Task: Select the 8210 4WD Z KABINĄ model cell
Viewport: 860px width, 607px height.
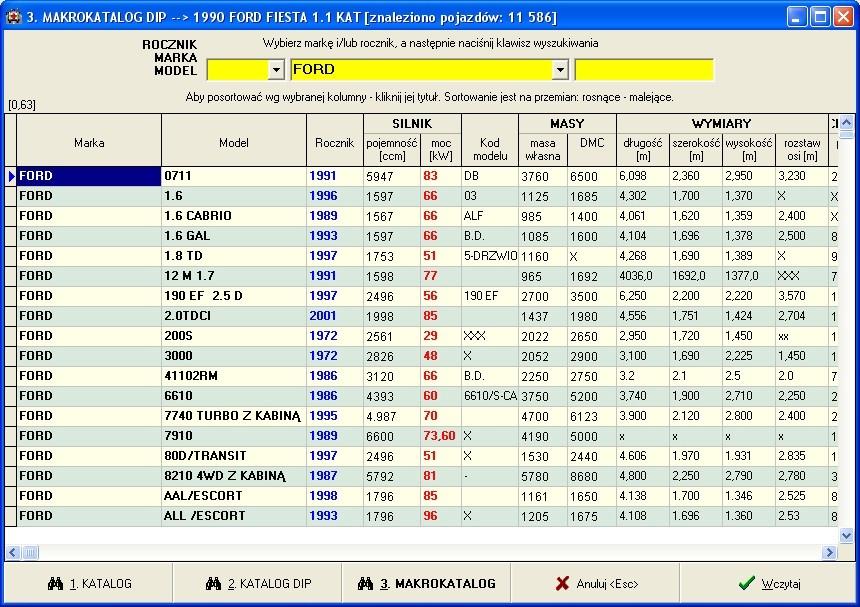Action: (x=234, y=476)
